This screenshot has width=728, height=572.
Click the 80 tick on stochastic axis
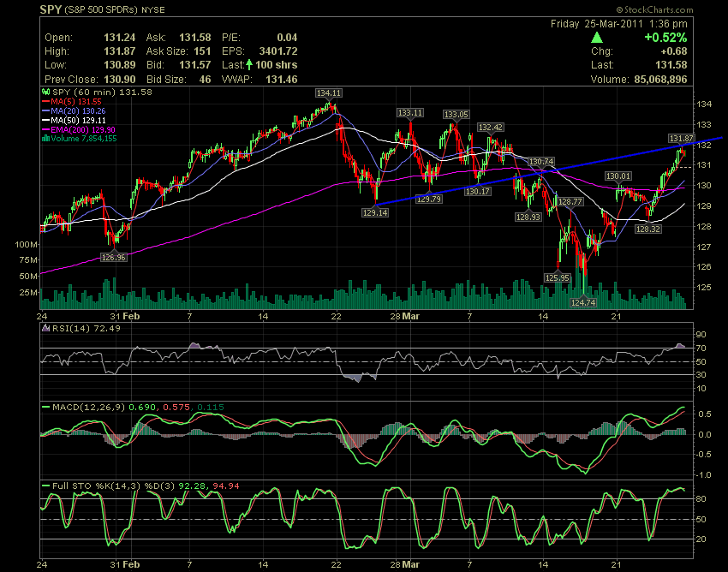point(701,499)
